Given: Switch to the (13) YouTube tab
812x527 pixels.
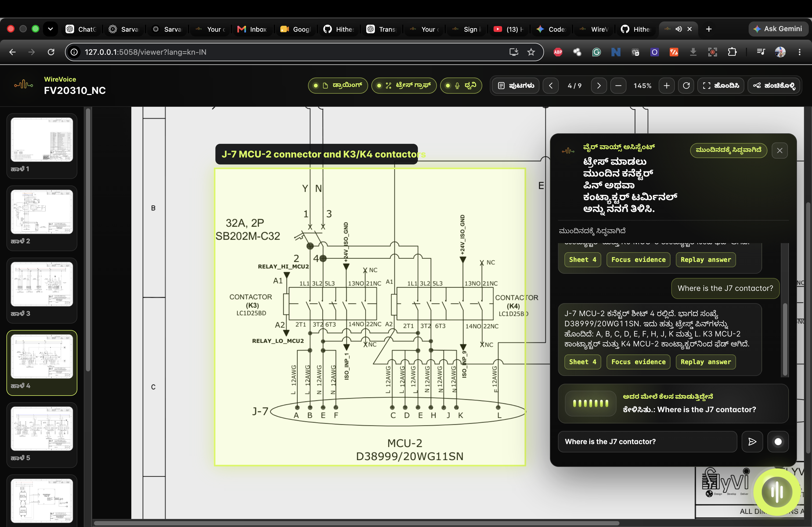Looking at the screenshot, I should click(509, 29).
